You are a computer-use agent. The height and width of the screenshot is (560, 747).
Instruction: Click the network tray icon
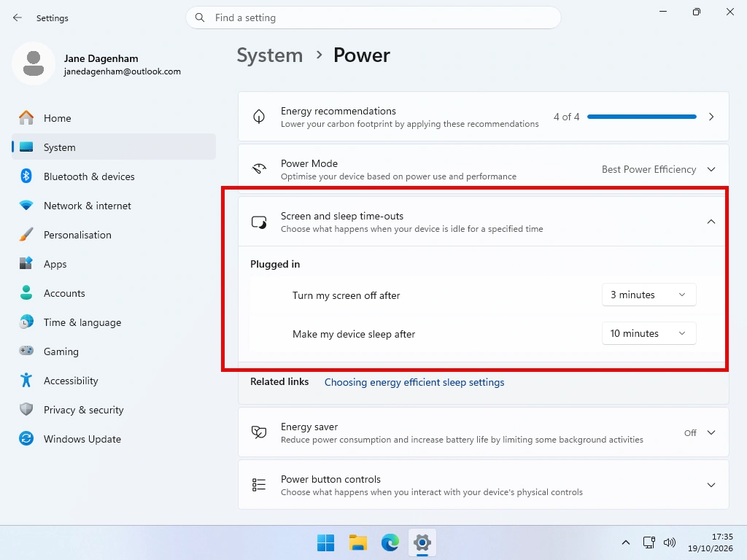(649, 542)
